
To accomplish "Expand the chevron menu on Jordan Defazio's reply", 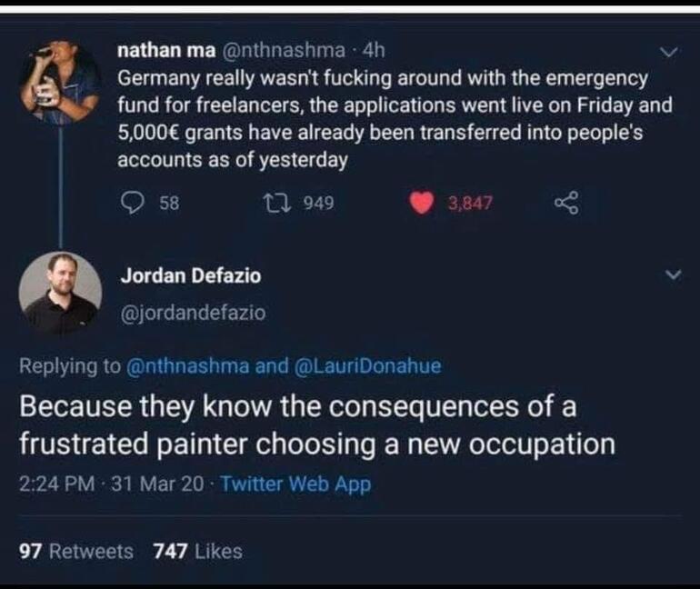I will 674,275.
